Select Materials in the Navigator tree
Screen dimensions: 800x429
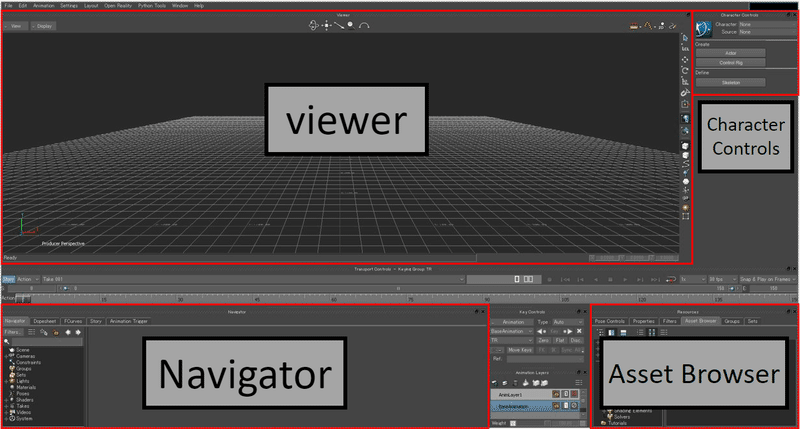[26, 387]
